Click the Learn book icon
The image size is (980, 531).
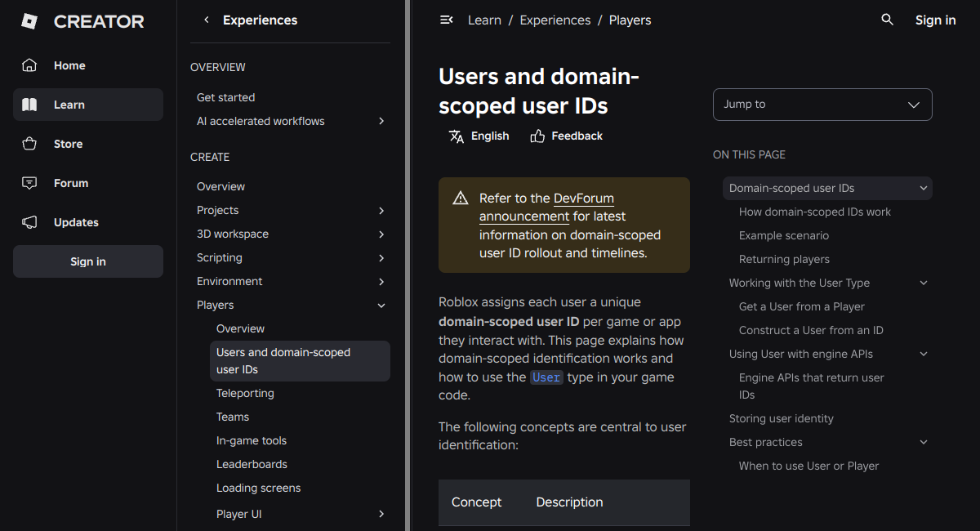[x=29, y=105]
